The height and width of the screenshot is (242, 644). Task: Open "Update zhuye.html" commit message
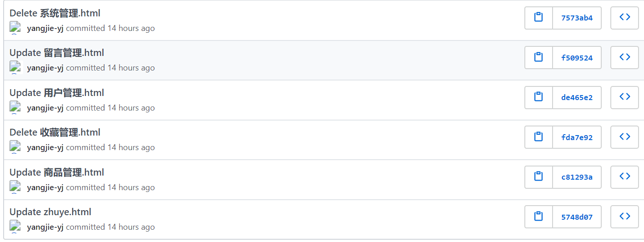(50, 212)
